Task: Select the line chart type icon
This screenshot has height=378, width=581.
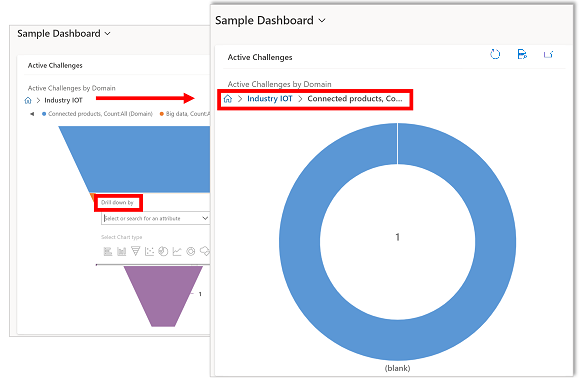Action: (x=177, y=252)
